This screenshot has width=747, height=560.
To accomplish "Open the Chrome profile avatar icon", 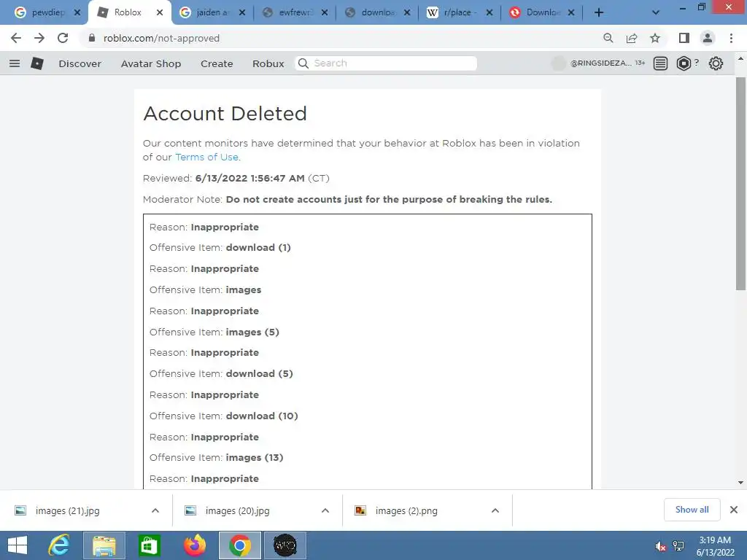I will coord(708,38).
